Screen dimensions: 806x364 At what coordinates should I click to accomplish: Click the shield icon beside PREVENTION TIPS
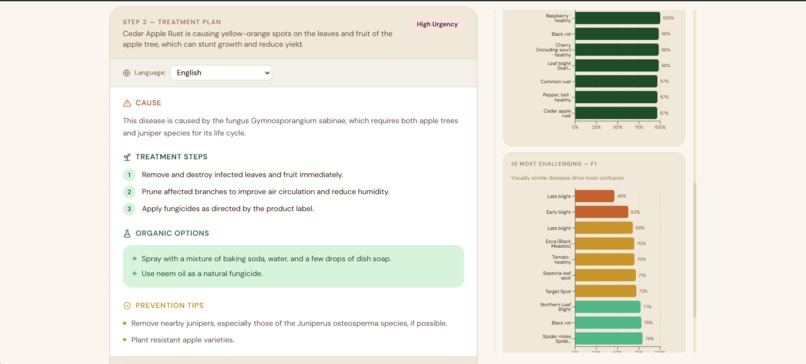tap(127, 306)
